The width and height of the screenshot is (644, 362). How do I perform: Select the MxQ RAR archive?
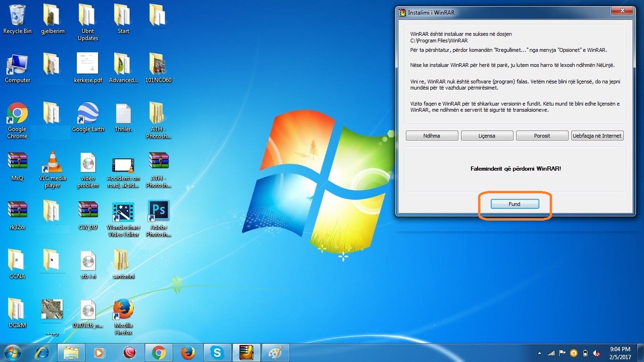pyautogui.click(x=17, y=166)
